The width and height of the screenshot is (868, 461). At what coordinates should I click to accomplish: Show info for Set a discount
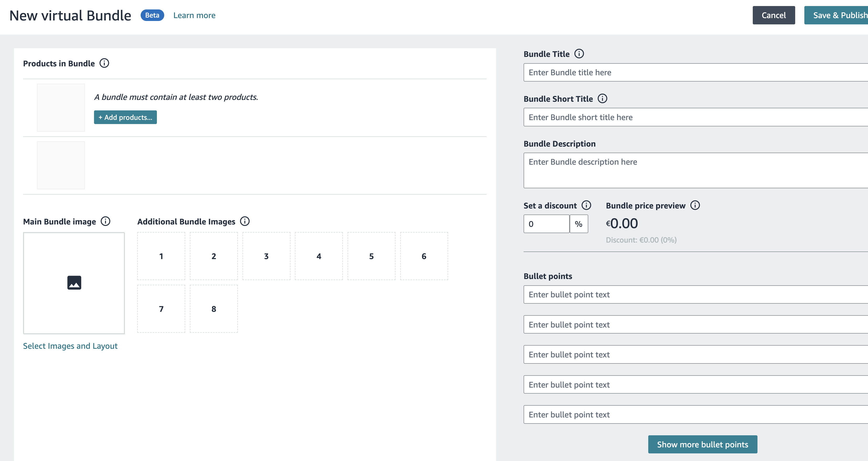coord(586,205)
